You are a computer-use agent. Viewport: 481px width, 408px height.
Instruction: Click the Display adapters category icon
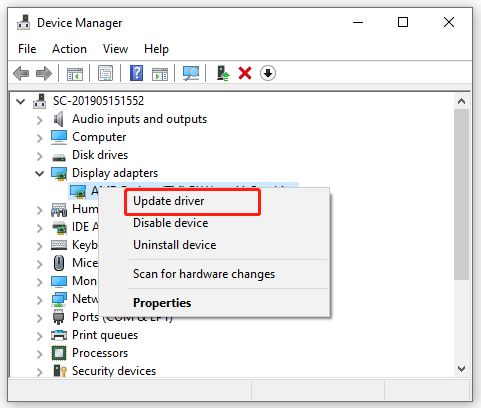[59, 173]
